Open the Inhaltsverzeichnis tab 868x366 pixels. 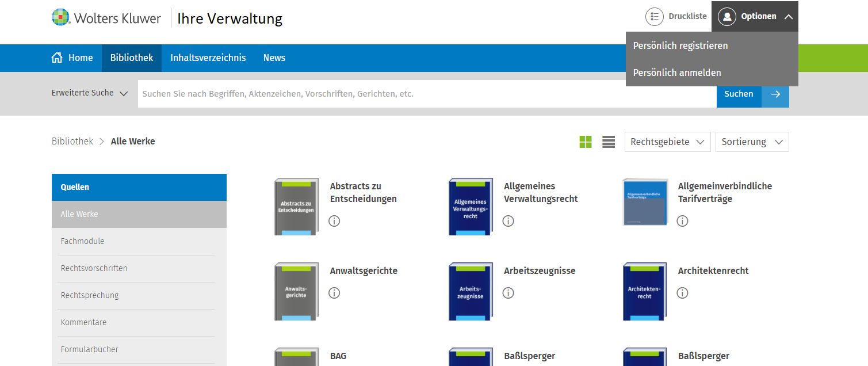click(208, 58)
